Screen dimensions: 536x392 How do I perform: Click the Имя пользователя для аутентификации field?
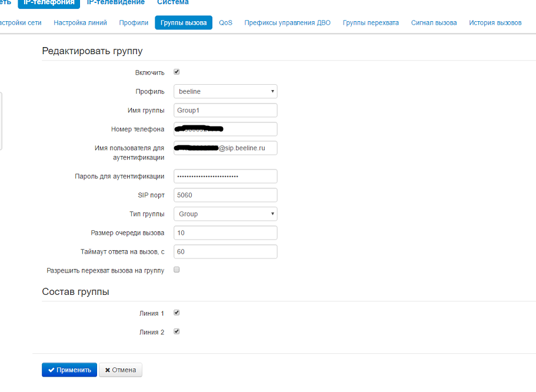pos(225,148)
